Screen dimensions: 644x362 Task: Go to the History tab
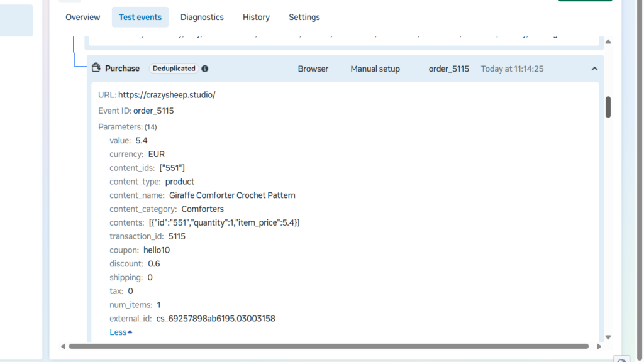256,18
